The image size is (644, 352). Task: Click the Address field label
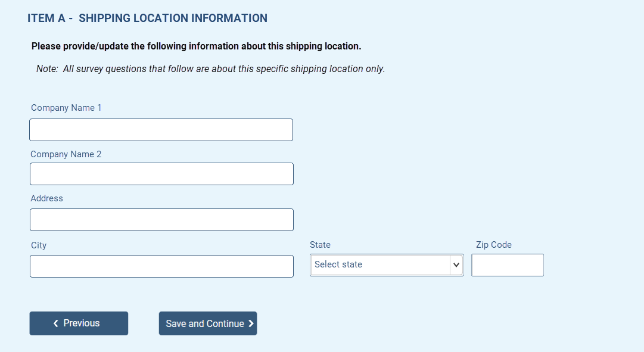click(x=47, y=198)
